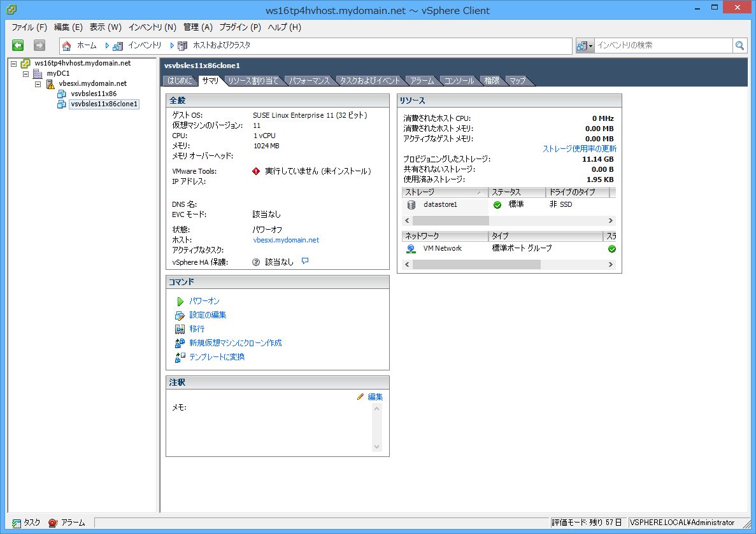Screen dimensions: 756x534
Task: Open the タスク status bar panel
Action: click(27, 523)
